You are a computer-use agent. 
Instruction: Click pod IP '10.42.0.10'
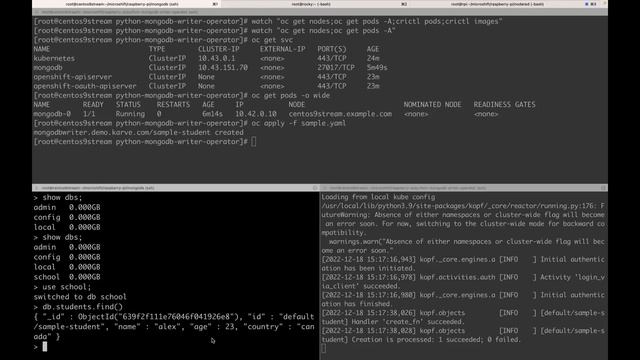click(x=256, y=114)
